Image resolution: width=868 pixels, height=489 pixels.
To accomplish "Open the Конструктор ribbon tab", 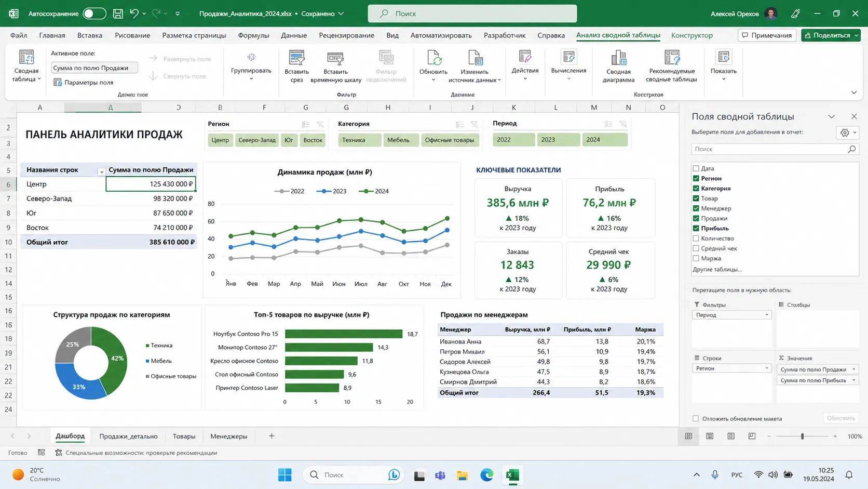I will point(691,35).
